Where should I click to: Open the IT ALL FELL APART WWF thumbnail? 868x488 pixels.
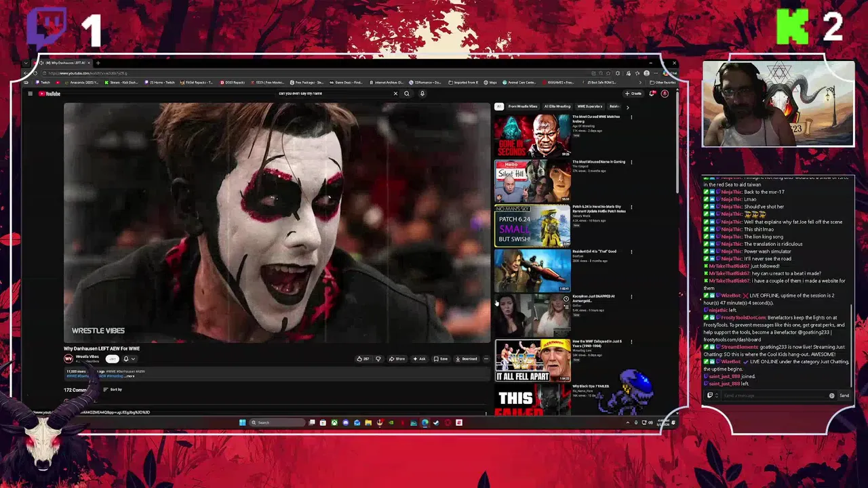point(532,361)
